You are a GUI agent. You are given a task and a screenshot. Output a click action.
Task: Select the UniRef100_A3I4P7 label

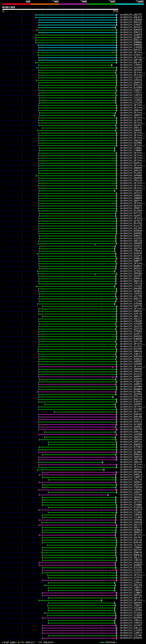(x=131, y=625)
